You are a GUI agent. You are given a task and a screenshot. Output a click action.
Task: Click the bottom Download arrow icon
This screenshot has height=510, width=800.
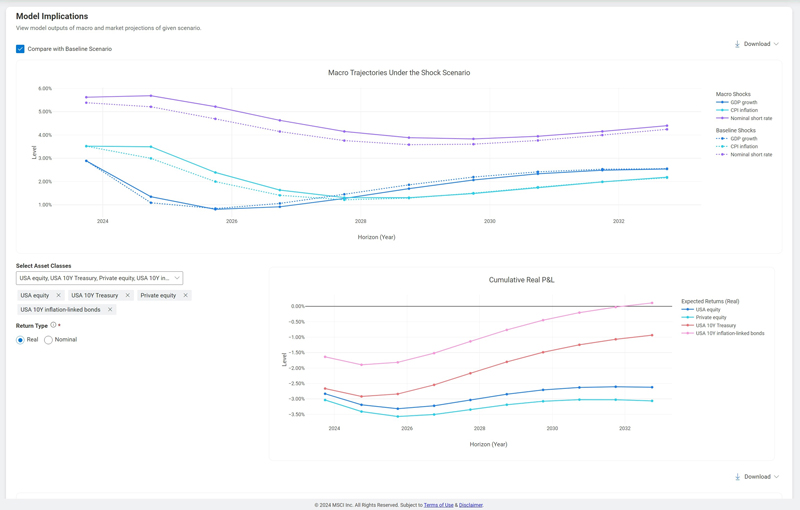[x=737, y=477]
